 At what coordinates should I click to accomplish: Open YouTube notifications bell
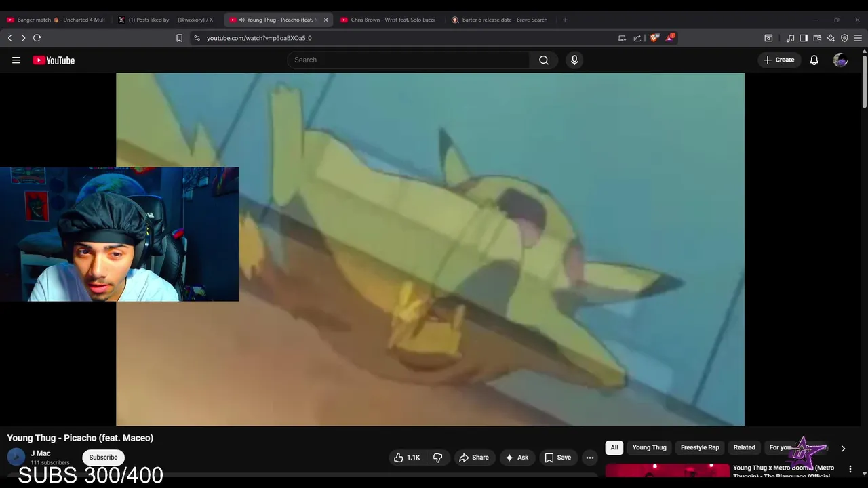[814, 60]
